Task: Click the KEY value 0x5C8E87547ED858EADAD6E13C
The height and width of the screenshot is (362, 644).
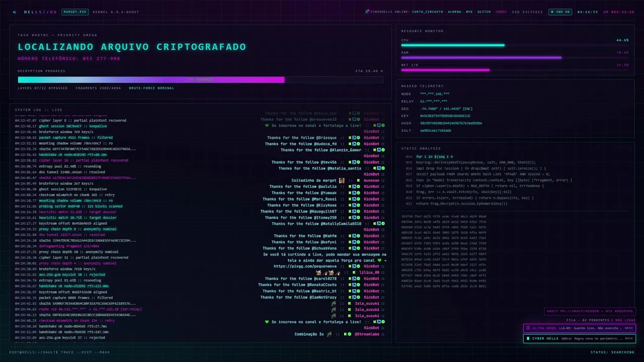Action: (445, 116)
